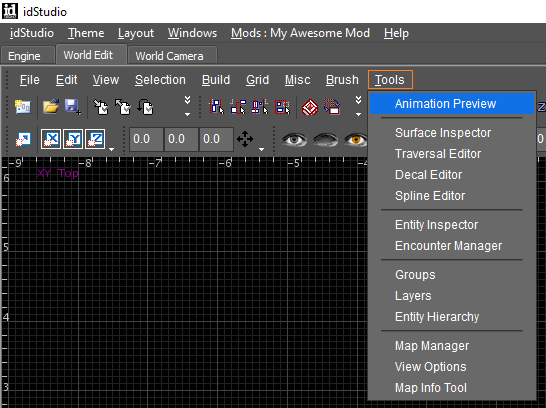
Task: Open the Theme menu
Action: 86,33
